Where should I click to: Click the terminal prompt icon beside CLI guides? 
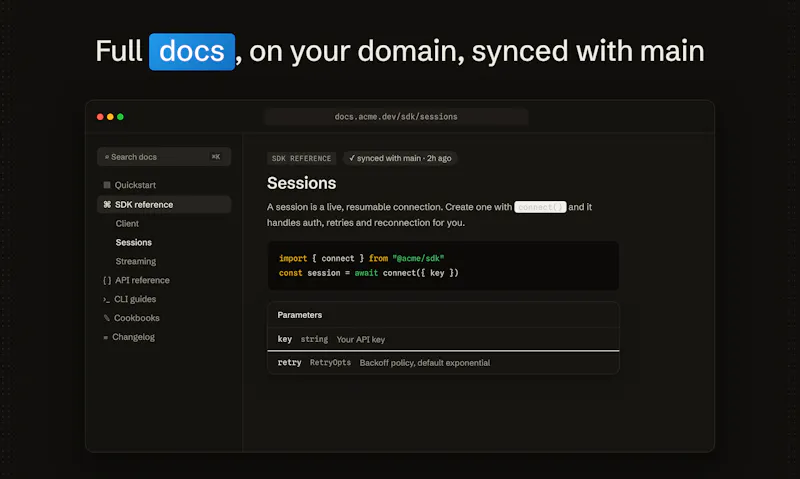pos(106,299)
